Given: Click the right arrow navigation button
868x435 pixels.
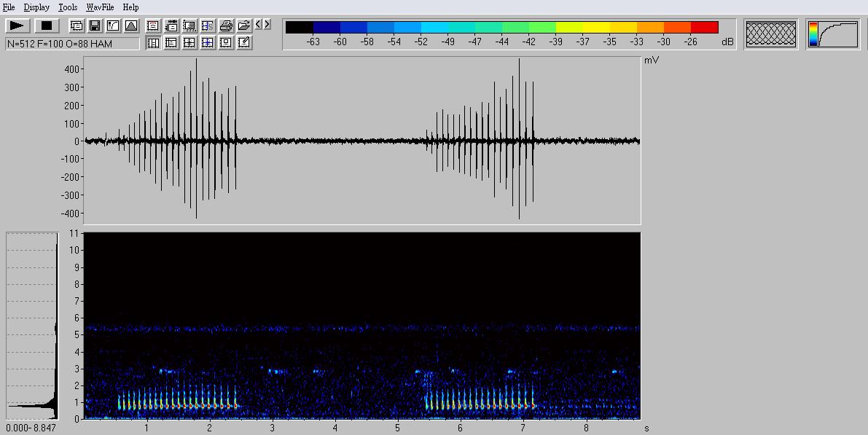Looking at the screenshot, I should (267, 25).
